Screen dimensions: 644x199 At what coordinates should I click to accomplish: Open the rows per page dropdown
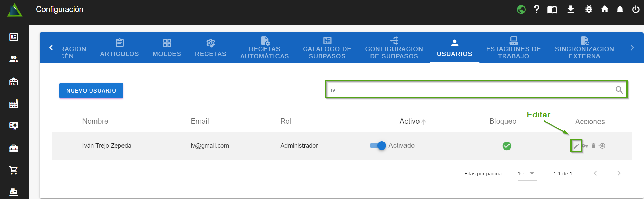(x=527, y=174)
